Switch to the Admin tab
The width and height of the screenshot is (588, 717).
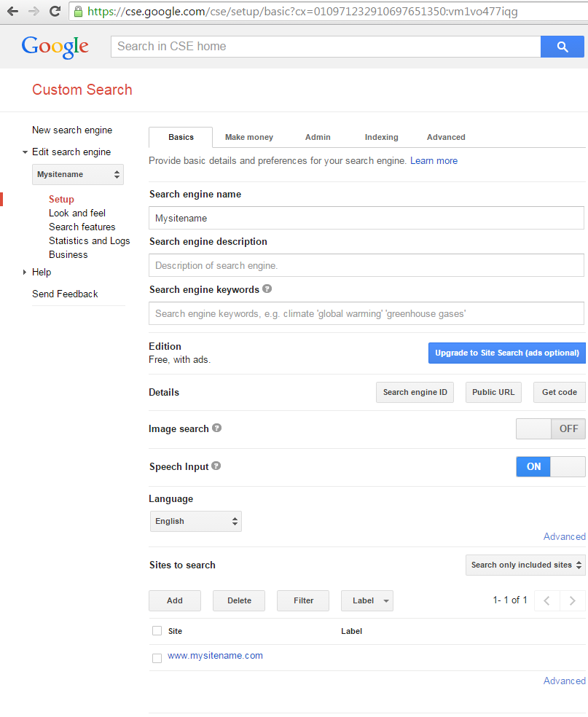pyautogui.click(x=318, y=137)
